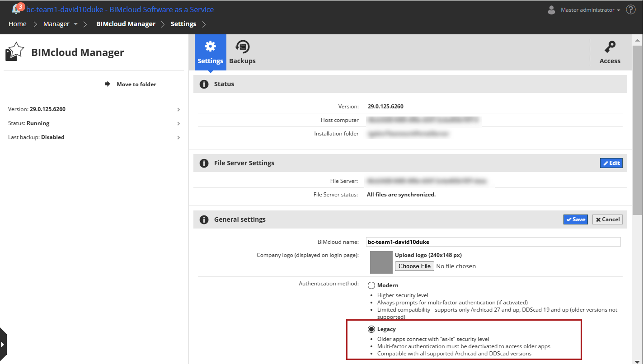Switch to the Backups tab
The height and width of the screenshot is (364, 643).
[x=242, y=52]
